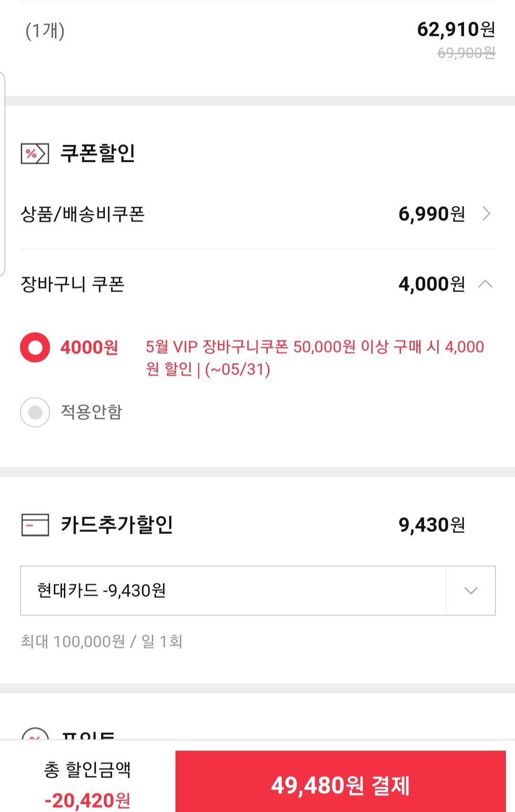Select the 4000원 VIP cart coupon
Image resolution: width=515 pixels, height=812 pixels.
35,347
